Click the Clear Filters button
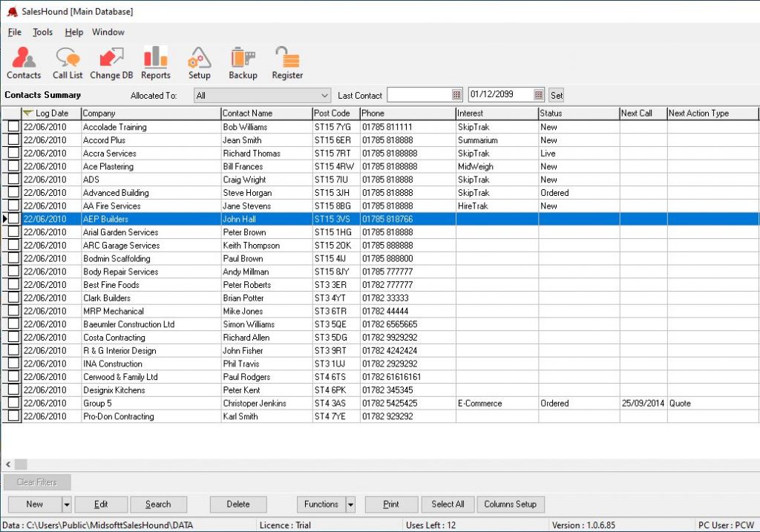The image size is (760, 532). tap(37, 482)
